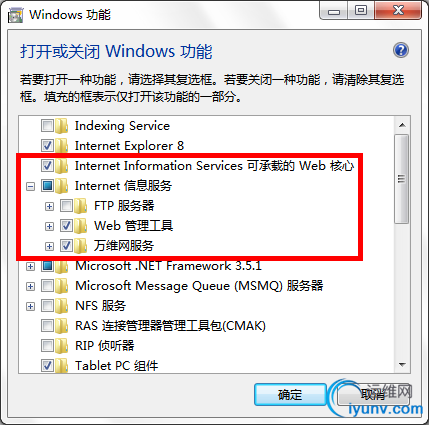Expand the 万维网服务 node

tap(49, 246)
